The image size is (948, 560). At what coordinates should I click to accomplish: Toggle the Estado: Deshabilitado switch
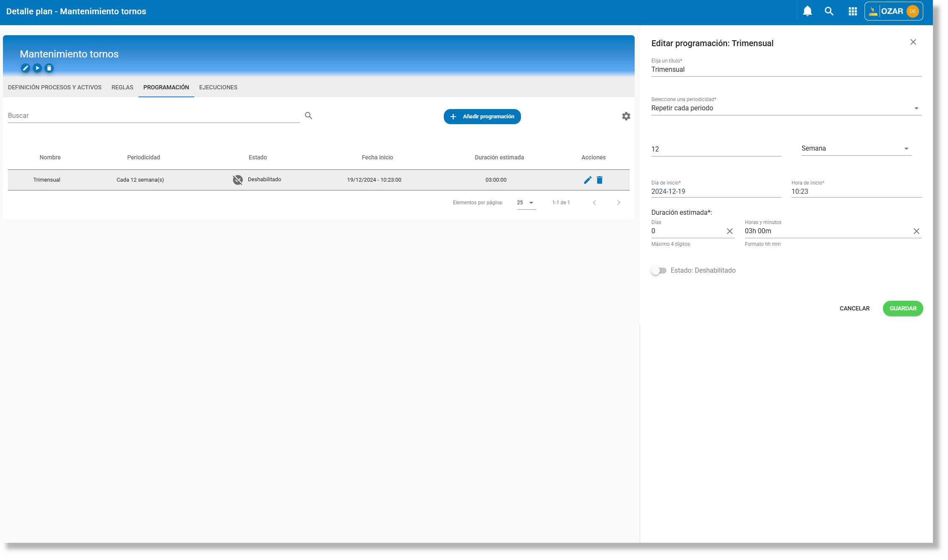(x=659, y=271)
